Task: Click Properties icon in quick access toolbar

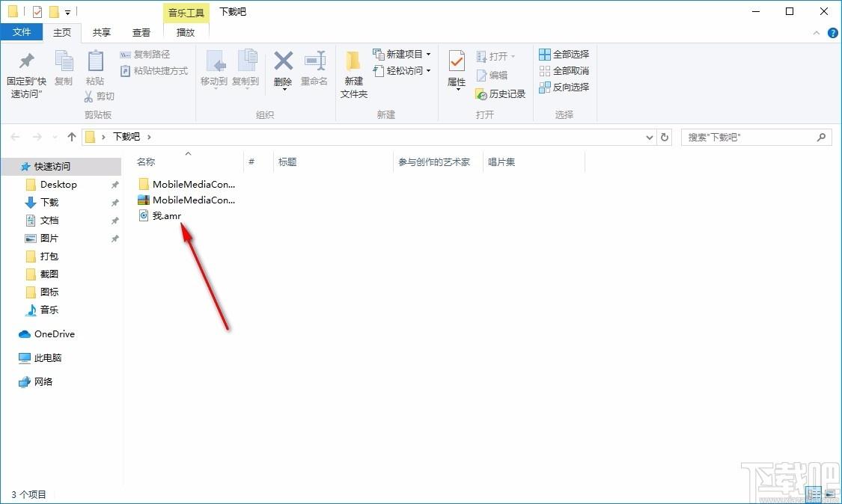Action: (x=37, y=11)
